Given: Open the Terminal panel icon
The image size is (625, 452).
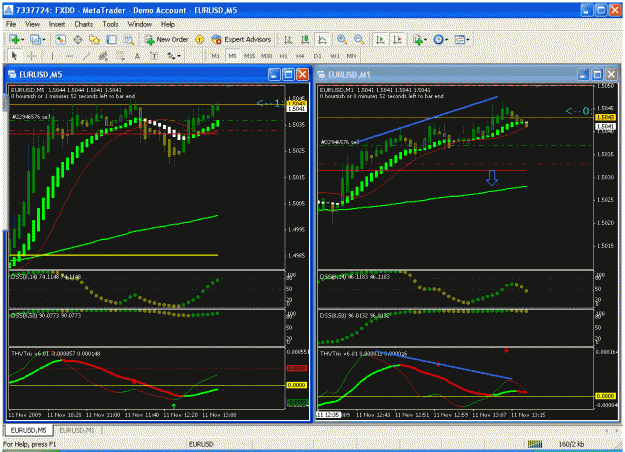Looking at the screenshot, I should 112,39.
